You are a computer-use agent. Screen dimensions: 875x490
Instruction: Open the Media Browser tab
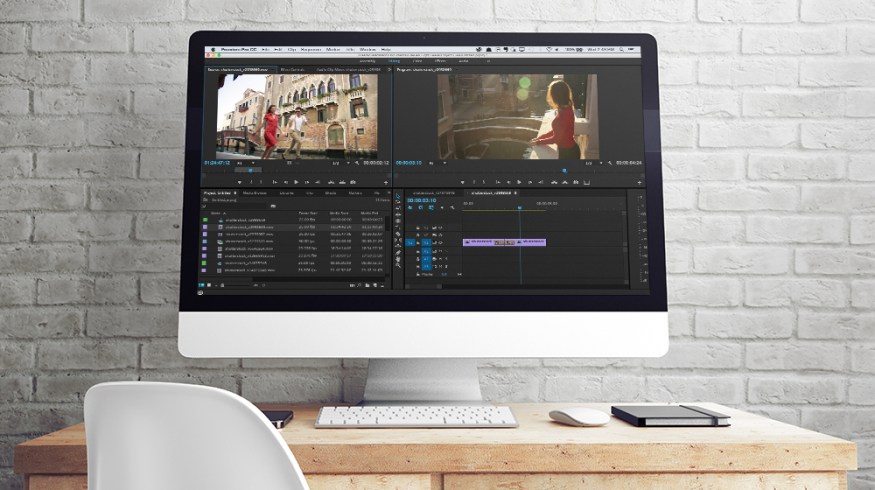click(x=255, y=192)
